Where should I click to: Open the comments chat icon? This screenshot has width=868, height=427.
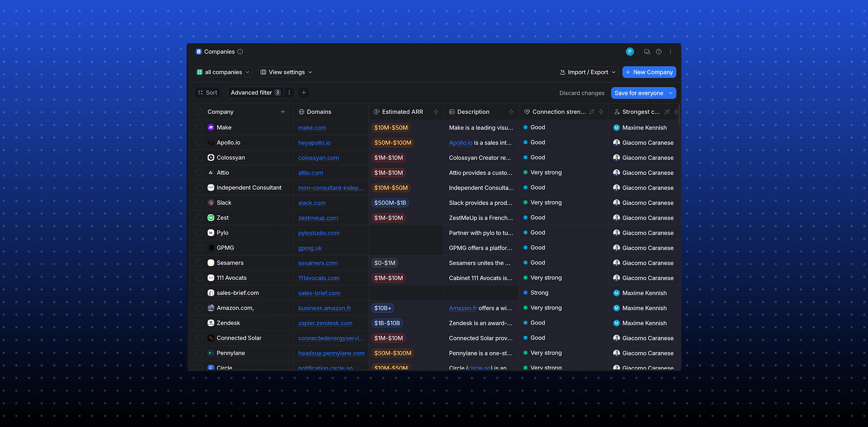(647, 52)
